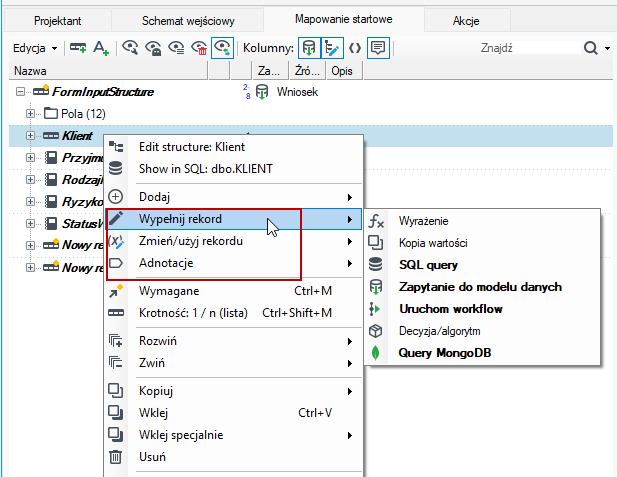The width and height of the screenshot is (617, 477).
Task: Select SQL query in the submenu
Action: click(482, 265)
